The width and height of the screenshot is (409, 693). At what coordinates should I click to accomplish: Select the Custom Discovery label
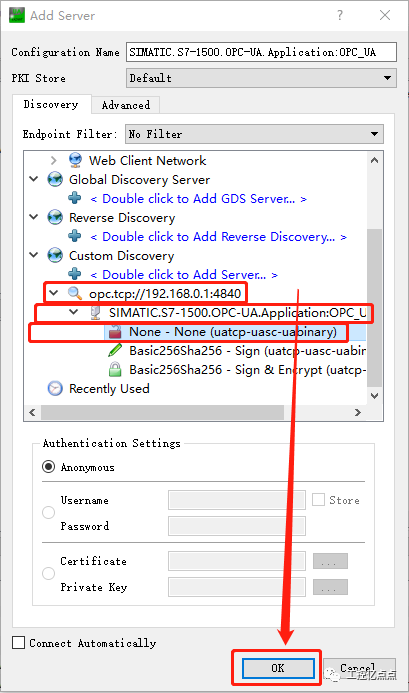coord(122,255)
